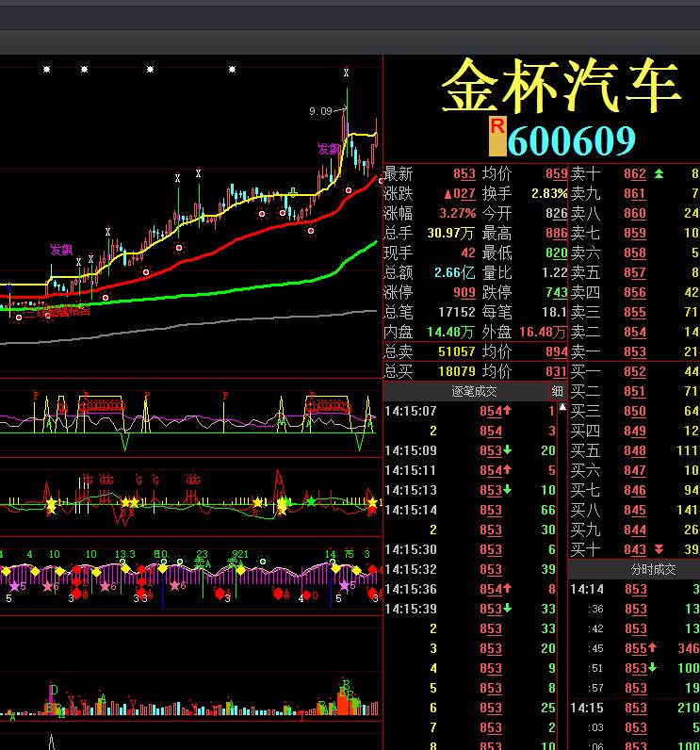Click the 14:15:36 trade at 854
Viewport: 700px width, 750px height.
click(470, 589)
